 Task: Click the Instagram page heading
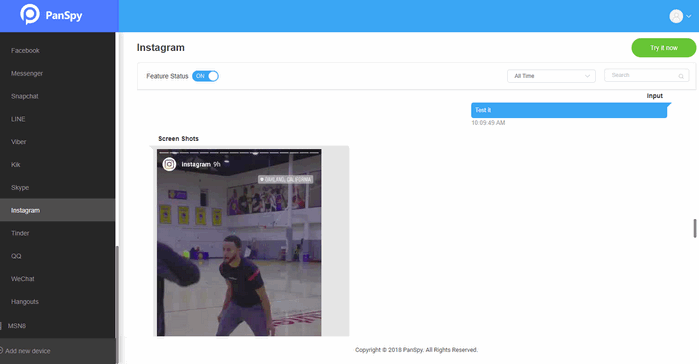(160, 48)
